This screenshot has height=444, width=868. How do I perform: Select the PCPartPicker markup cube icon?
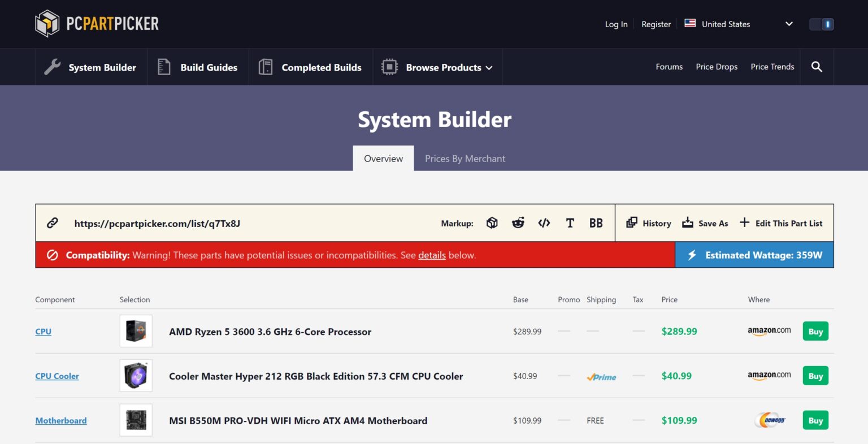[x=492, y=223]
